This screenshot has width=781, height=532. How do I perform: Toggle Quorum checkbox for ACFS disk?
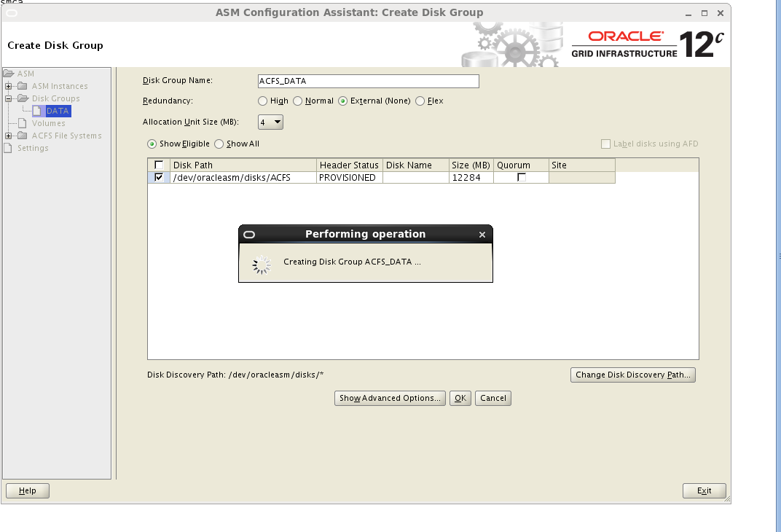tap(522, 177)
